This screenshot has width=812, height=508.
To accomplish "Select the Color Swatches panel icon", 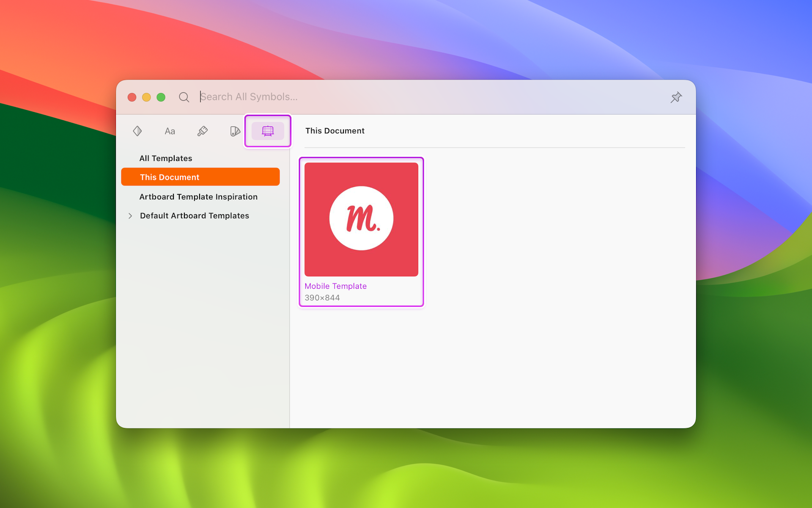I will tap(235, 130).
